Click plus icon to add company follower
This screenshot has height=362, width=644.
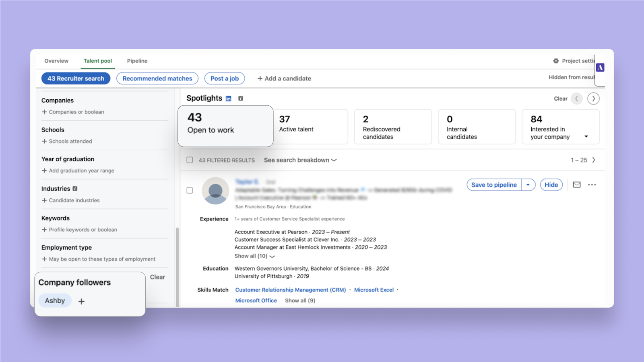(x=81, y=301)
